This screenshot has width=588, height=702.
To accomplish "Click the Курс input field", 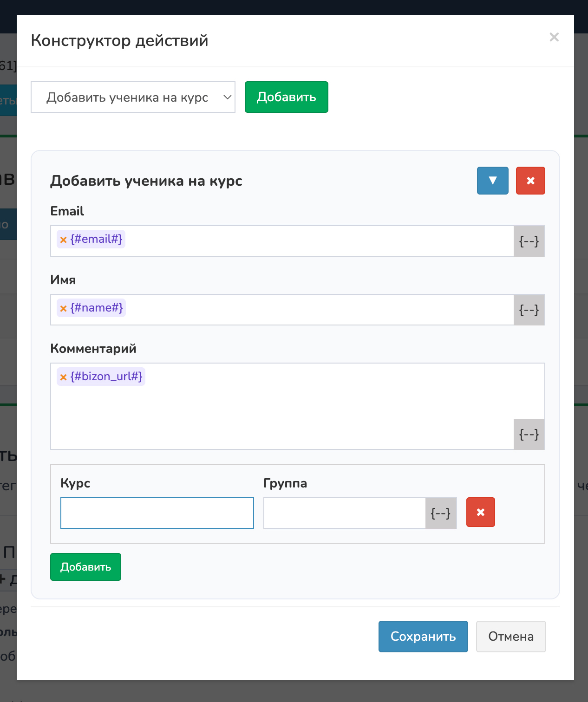I will click(x=157, y=513).
